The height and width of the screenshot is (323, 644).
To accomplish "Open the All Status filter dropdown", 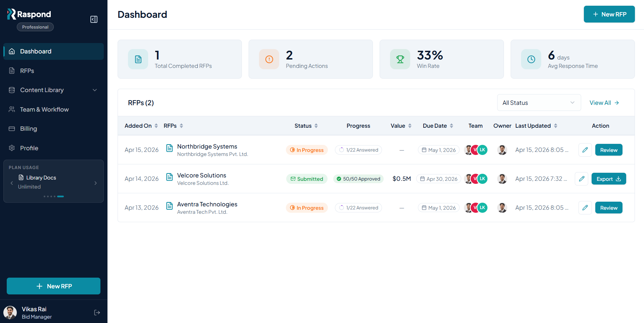I will (x=539, y=103).
